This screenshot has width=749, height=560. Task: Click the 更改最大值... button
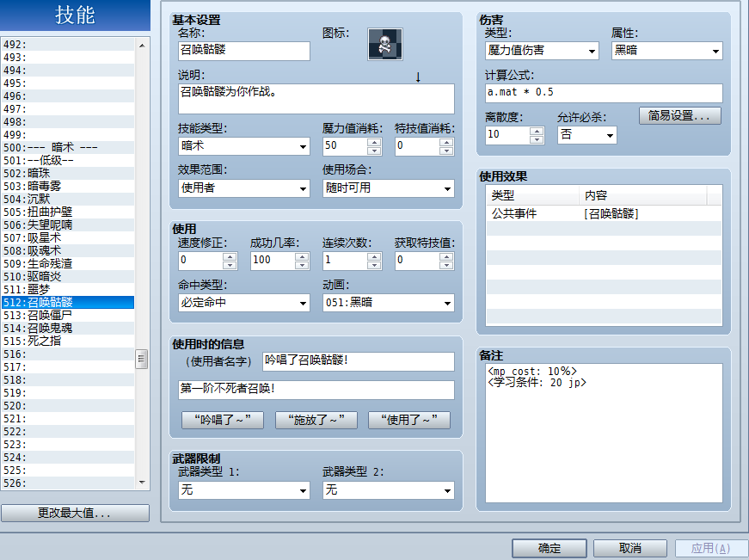point(75,514)
